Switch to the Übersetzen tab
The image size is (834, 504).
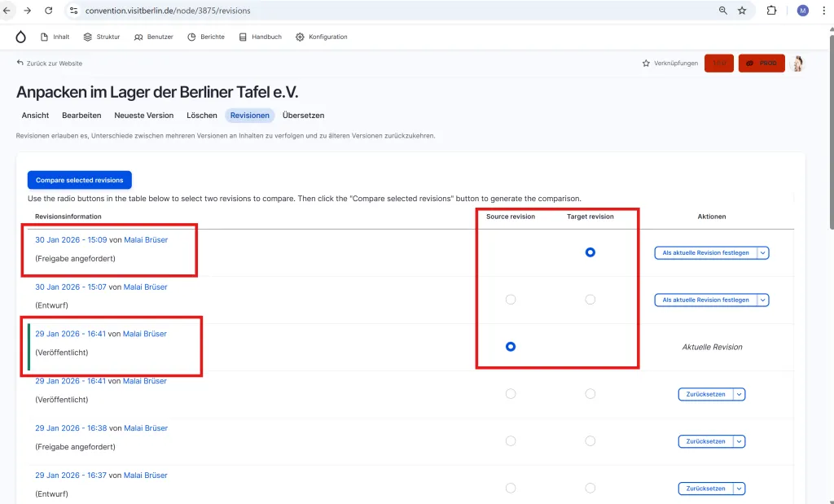(303, 115)
